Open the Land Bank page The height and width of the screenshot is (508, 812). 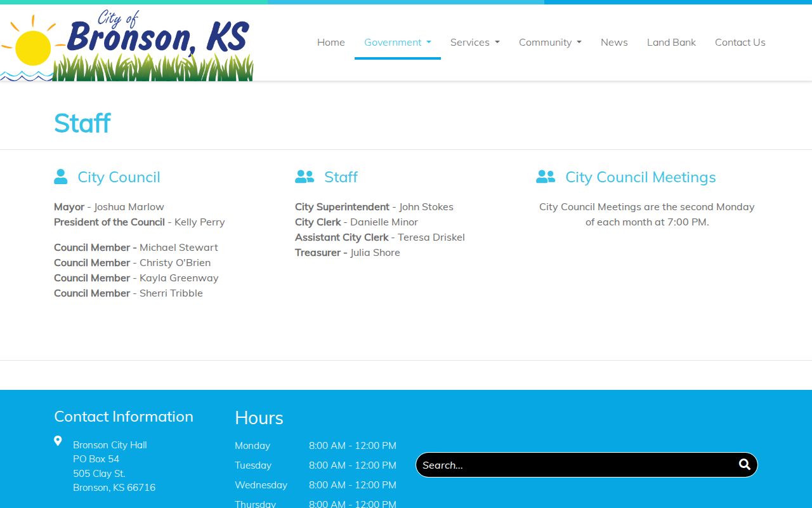click(671, 42)
